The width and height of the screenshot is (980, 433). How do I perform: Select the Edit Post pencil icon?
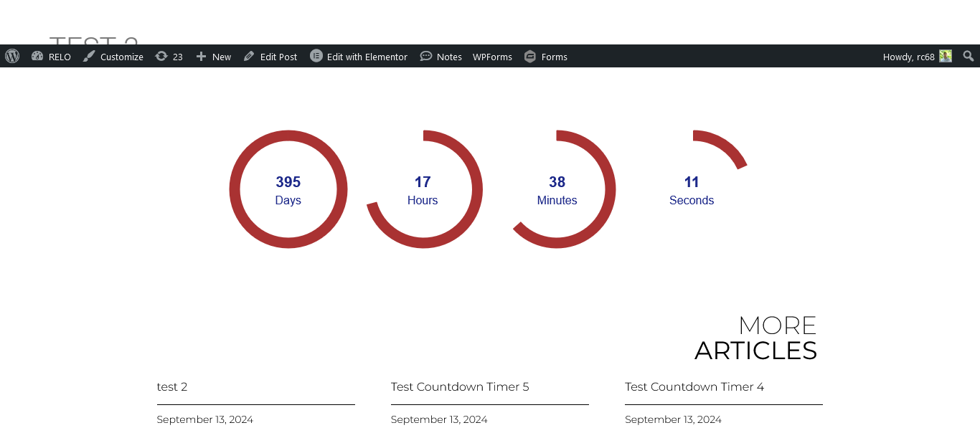(248, 56)
